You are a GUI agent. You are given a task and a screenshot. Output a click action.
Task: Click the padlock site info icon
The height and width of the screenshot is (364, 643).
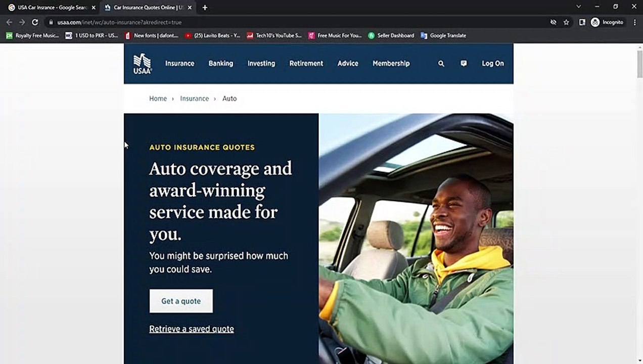[x=51, y=22]
